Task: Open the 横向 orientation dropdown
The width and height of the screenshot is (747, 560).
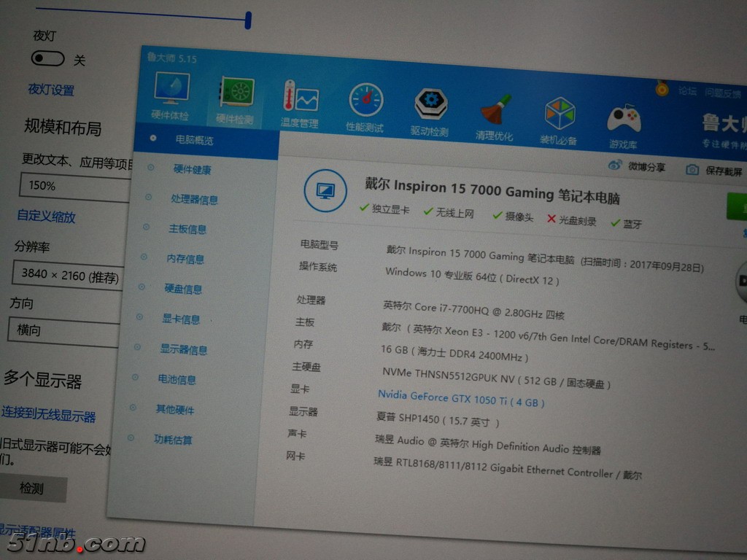Action: pyautogui.click(x=63, y=331)
